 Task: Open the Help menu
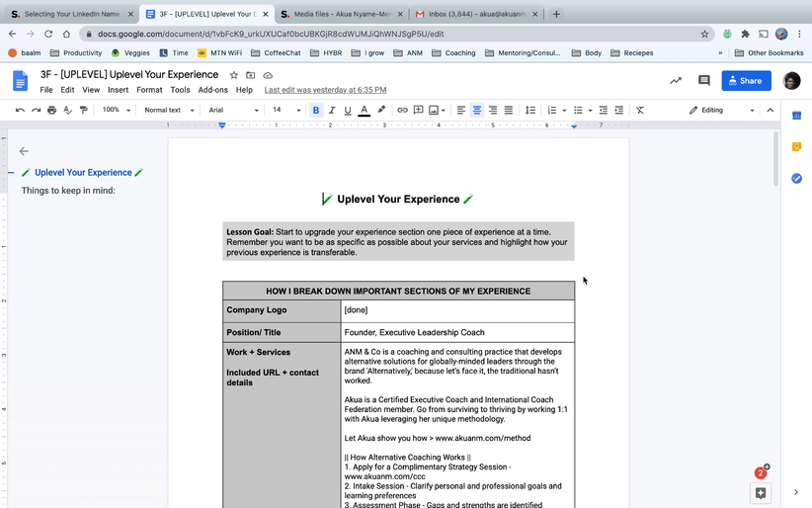click(244, 90)
